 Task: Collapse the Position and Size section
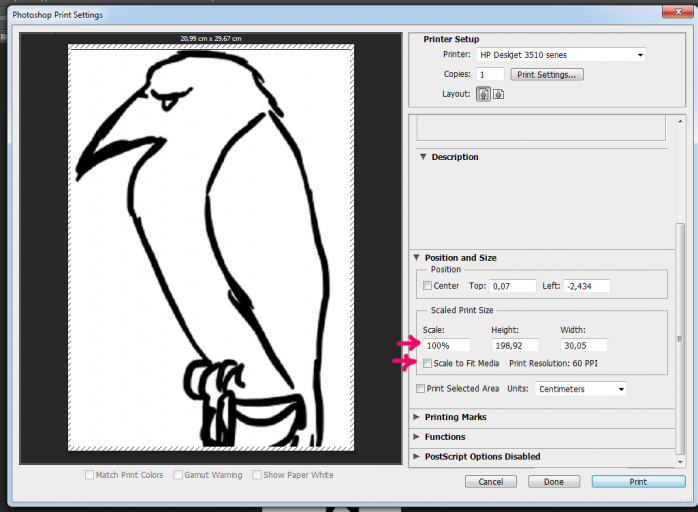[x=416, y=258]
